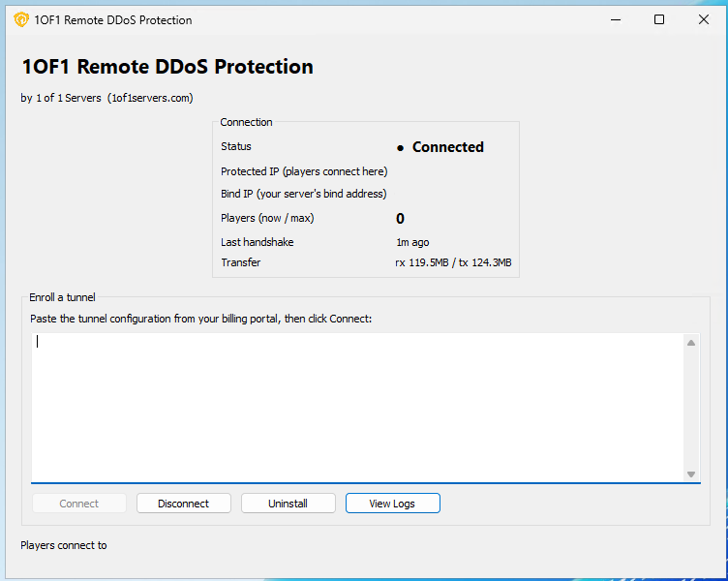Click "Bind IP (your server's bind address)" label

point(304,194)
